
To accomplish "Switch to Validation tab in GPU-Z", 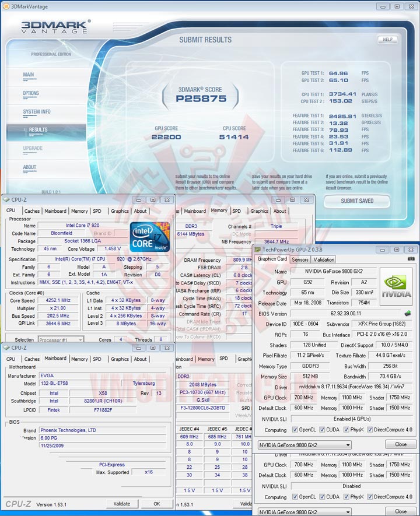I will (x=324, y=259).
